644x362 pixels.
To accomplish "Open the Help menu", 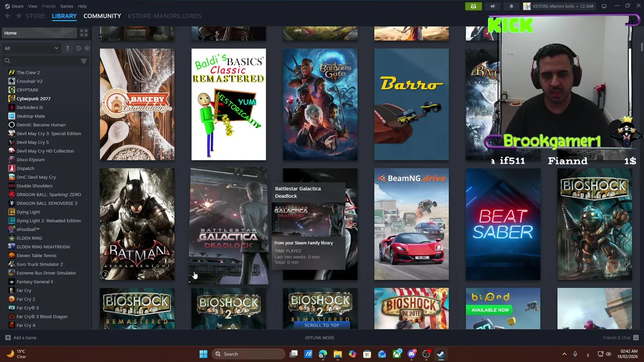I will coord(82,6).
